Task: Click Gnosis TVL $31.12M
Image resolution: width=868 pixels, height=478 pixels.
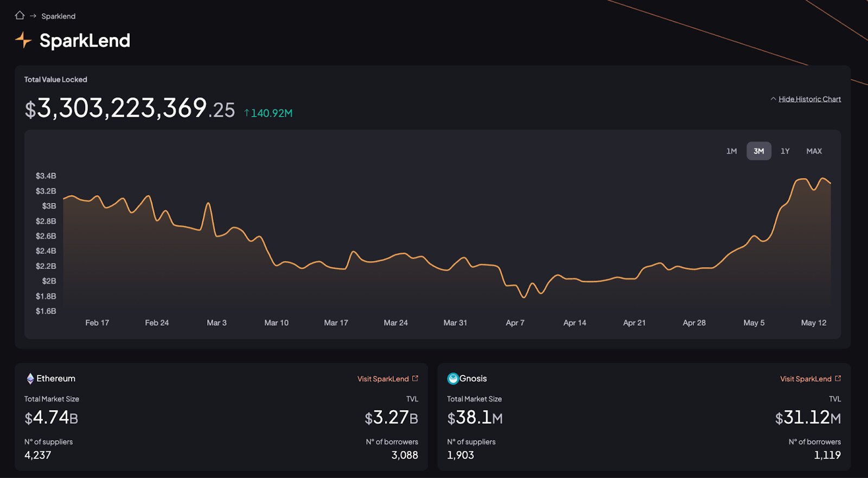Action: pos(808,417)
